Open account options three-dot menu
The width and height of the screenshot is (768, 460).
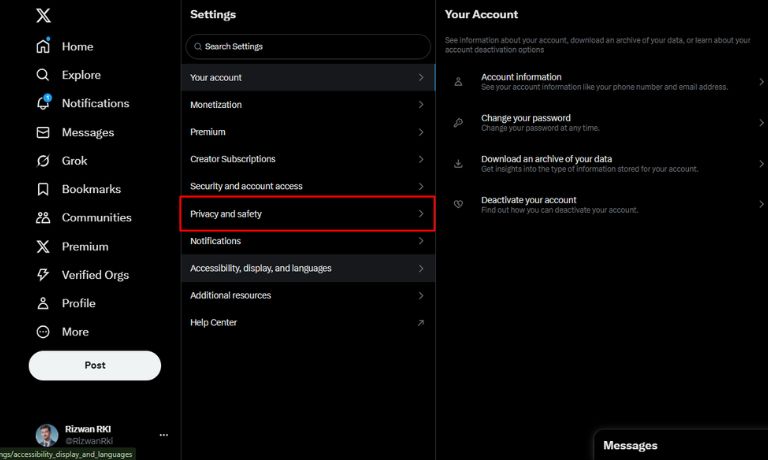pos(164,435)
